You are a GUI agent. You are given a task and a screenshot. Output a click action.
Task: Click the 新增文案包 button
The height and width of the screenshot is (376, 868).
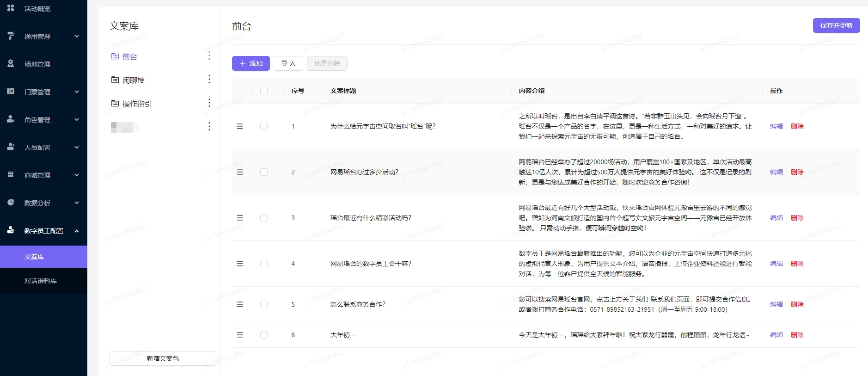(x=163, y=358)
